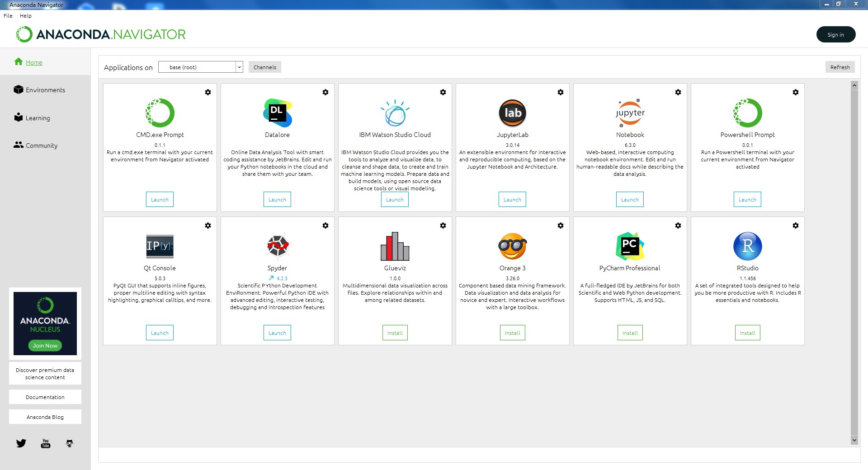Open the Datalore card gear options
868x470 pixels.
coord(325,92)
